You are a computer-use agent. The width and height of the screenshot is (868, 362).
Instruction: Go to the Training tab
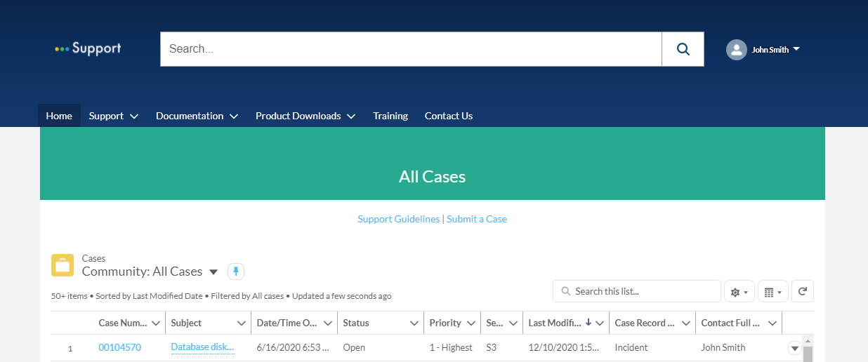tap(390, 116)
